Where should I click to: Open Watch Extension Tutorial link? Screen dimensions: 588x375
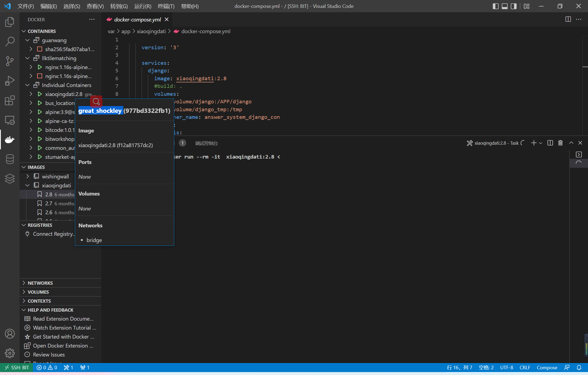65,328
